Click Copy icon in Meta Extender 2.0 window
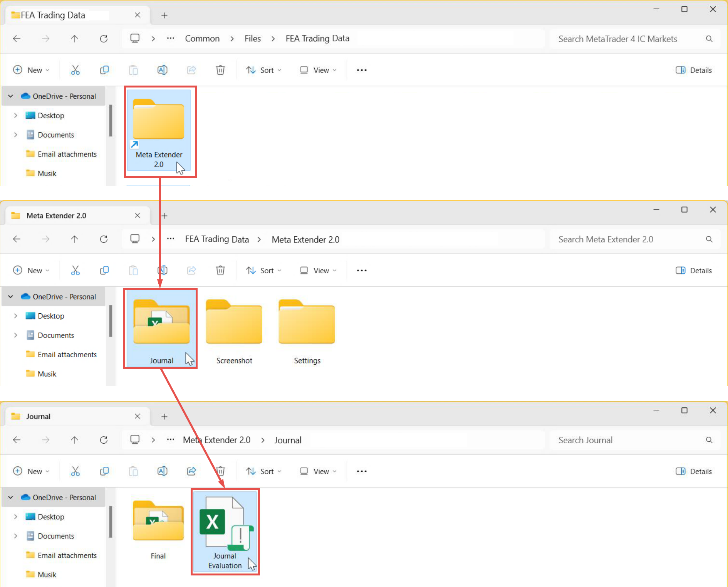 coord(104,270)
